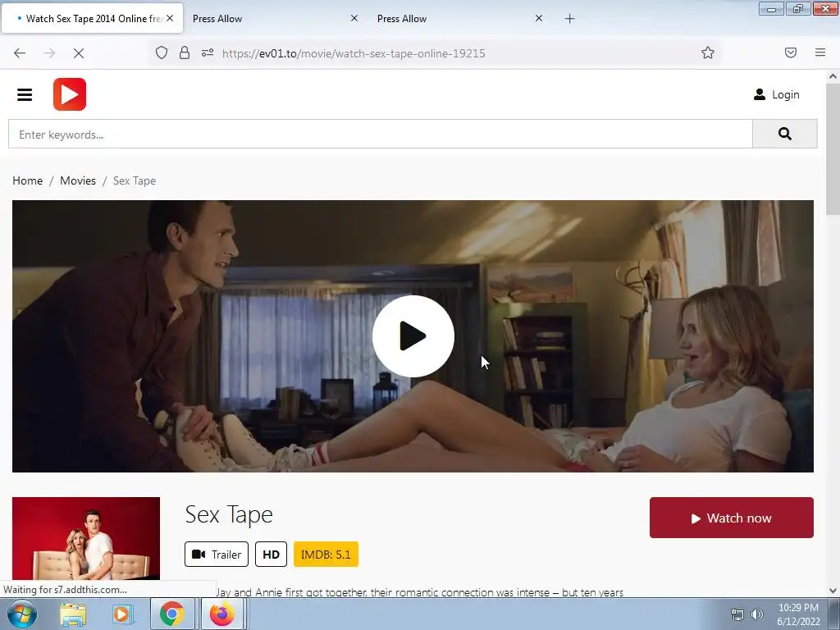The height and width of the screenshot is (630, 840).
Task: Focus the Enter keywords search field
Action: (381, 134)
